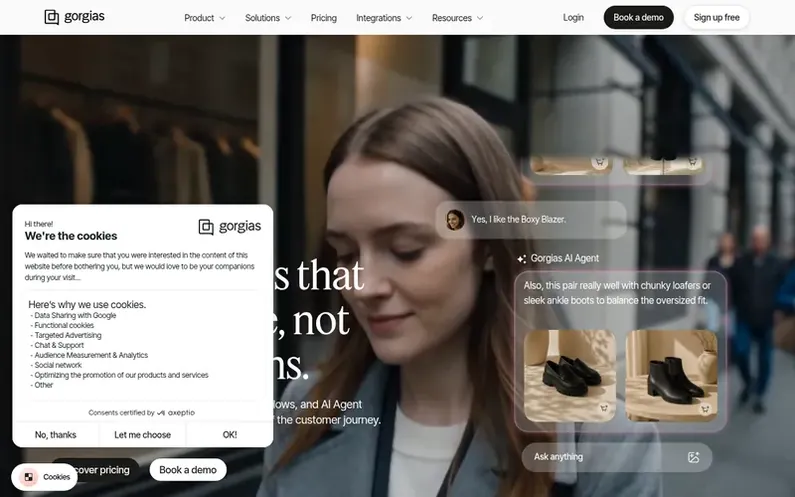Click 'Targeted Advertising' list entry
This screenshot has width=795, height=497.
[x=68, y=335]
